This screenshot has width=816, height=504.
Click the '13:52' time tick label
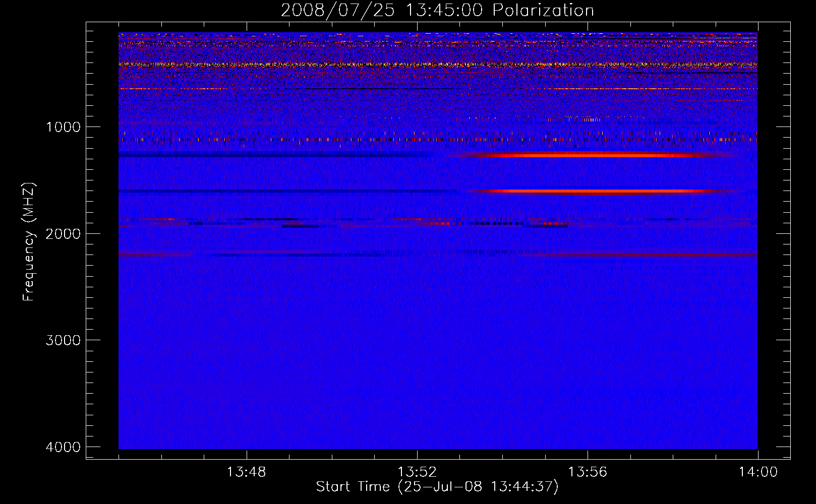417,472
